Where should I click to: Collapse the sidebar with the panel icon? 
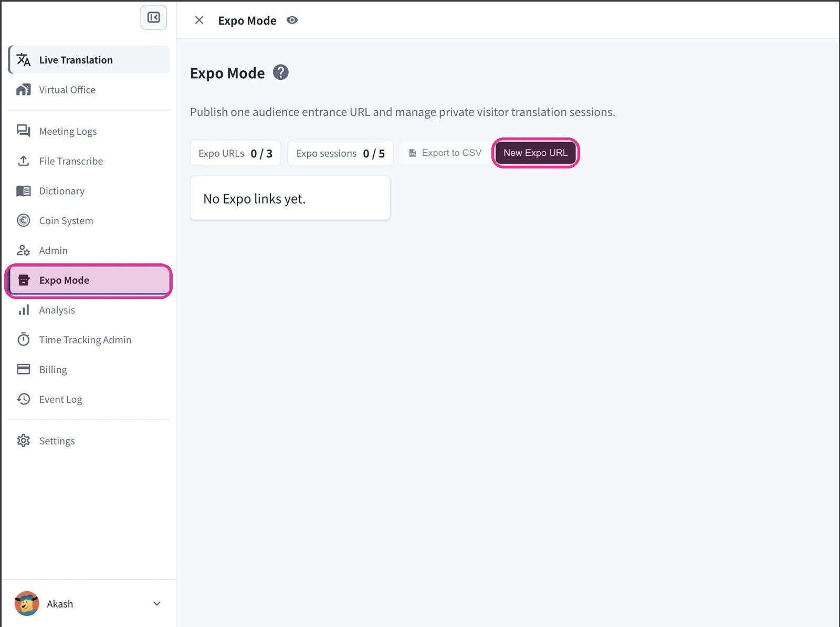click(154, 17)
